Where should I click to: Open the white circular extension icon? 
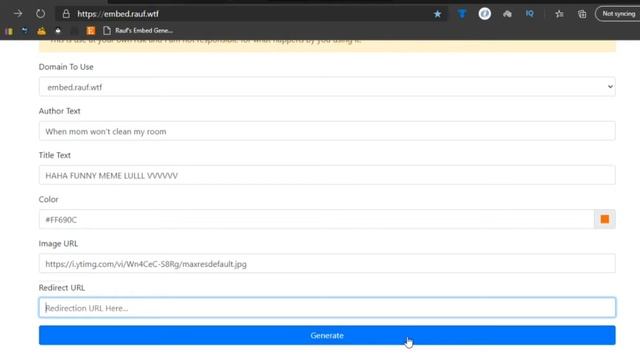click(484, 14)
